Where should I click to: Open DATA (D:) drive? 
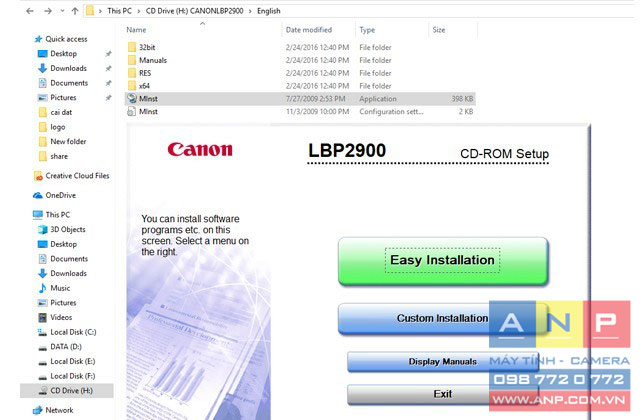pos(60,347)
